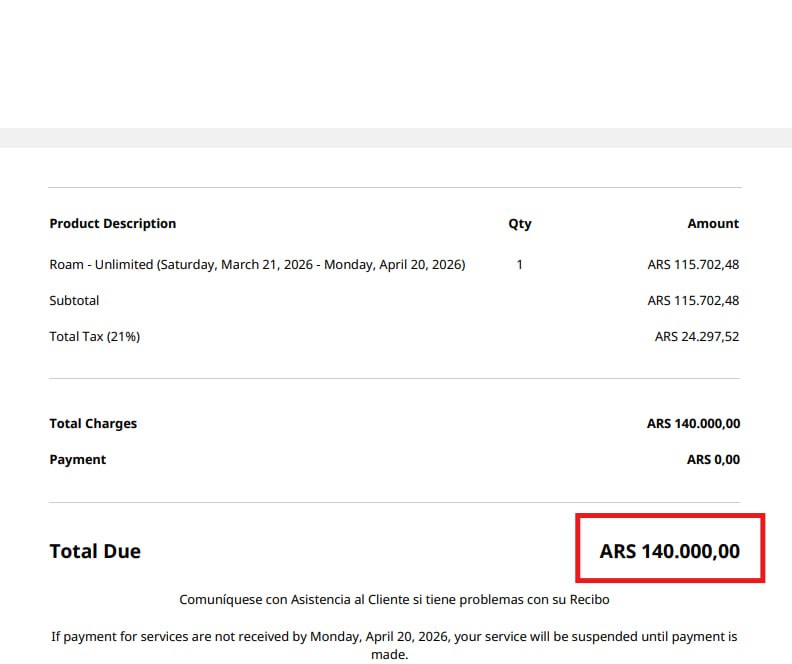Click the red-boxed Total Due amount
The width and height of the screenshot is (792, 664).
click(670, 551)
